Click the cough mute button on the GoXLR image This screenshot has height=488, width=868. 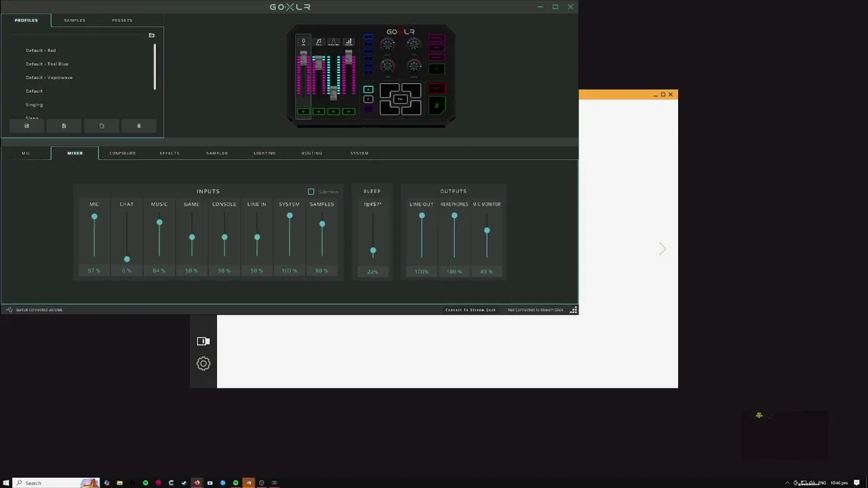pyautogui.click(x=437, y=105)
